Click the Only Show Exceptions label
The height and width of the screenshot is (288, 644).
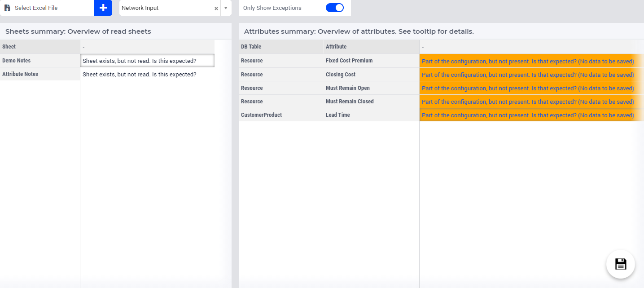click(x=272, y=8)
